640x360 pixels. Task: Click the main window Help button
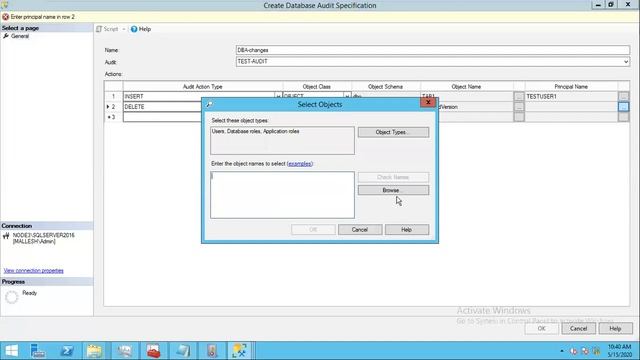[616, 329]
